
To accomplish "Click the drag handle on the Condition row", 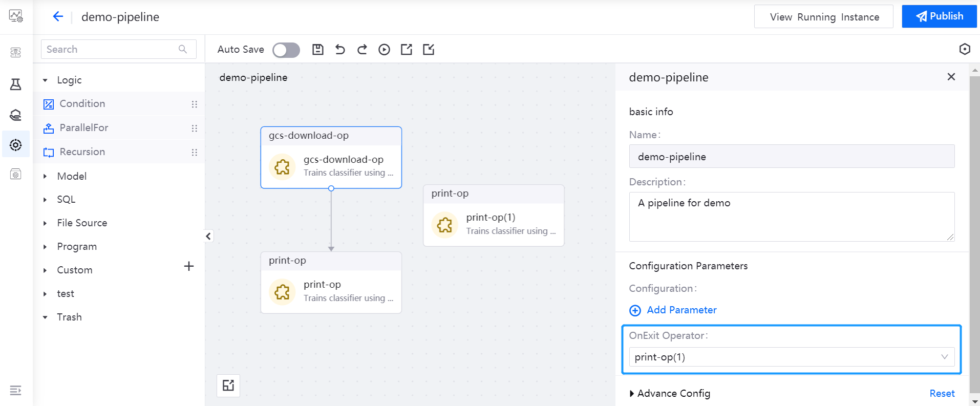I will (195, 104).
